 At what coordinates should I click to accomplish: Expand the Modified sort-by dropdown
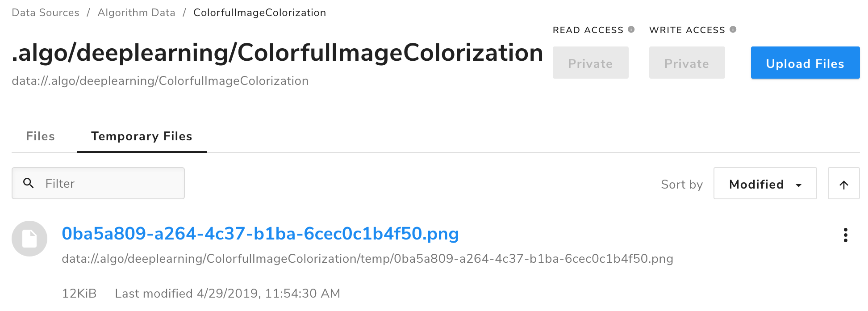(x=765, y=184)
